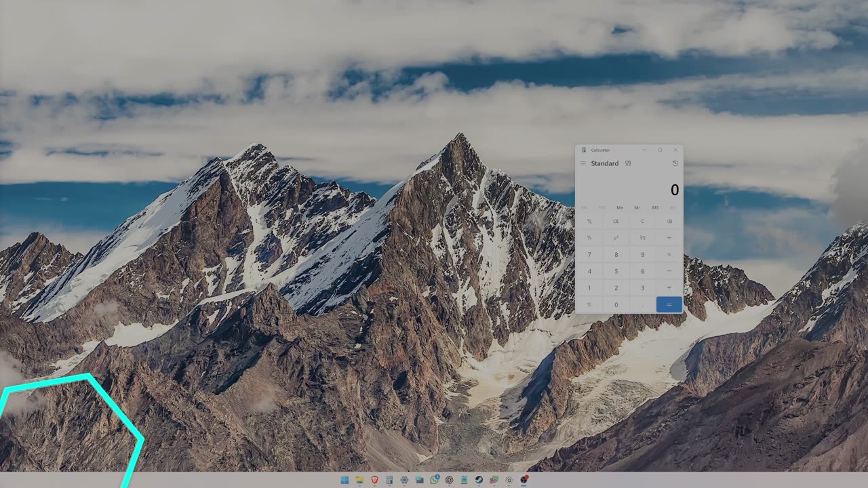868x488 pixels.
Task: Click the x squared key
Action: tap(616, 238)
